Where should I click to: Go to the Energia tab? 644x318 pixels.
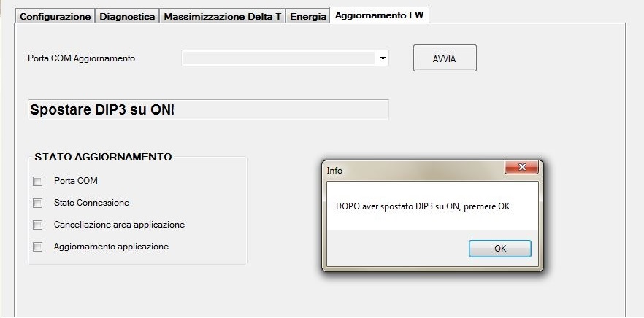point(307,17)
